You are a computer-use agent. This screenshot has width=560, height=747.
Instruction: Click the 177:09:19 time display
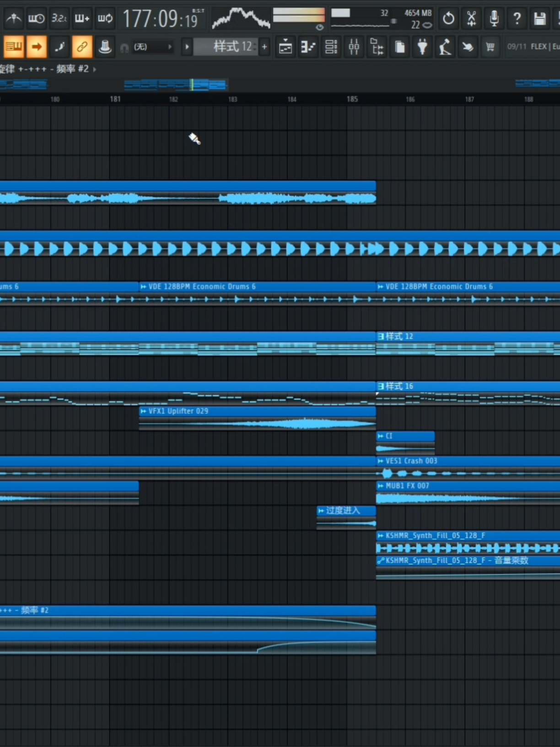click(161, 19)
